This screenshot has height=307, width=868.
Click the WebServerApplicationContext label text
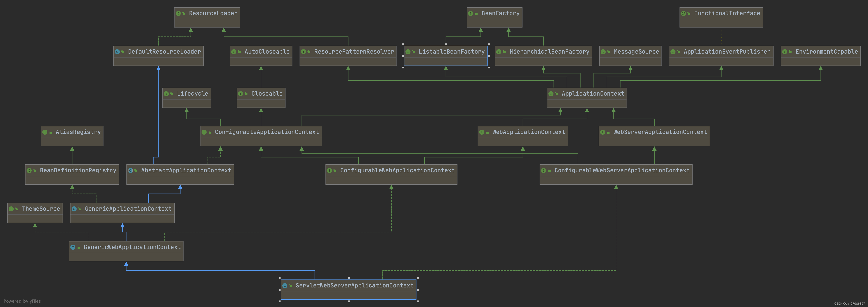tap(660, 132)
